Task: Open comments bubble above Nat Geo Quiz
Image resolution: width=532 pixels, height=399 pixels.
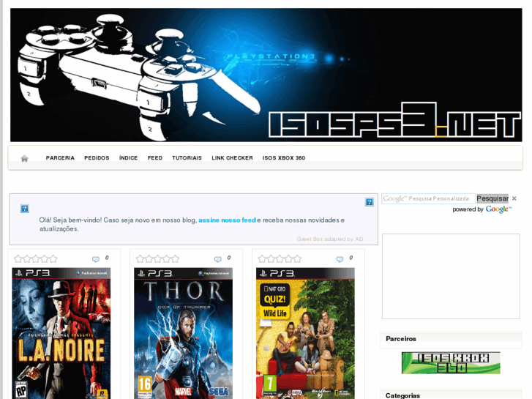Action: [x=340, y=259]
